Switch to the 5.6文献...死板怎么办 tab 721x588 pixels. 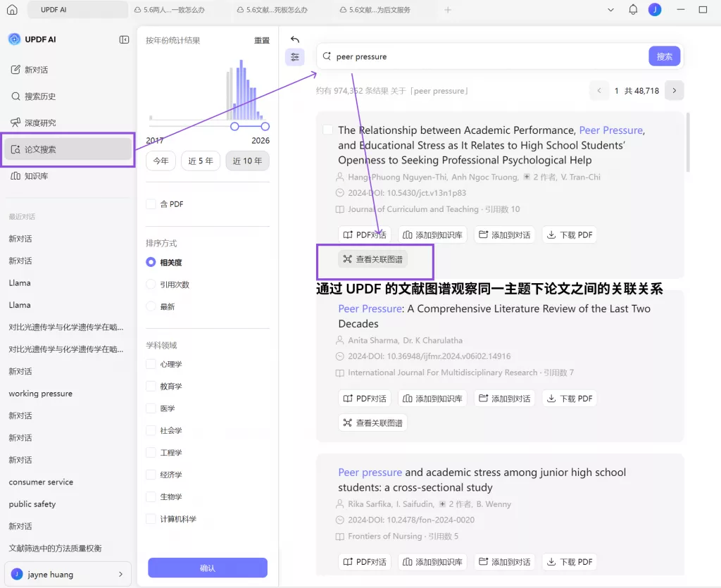(x=272, y=10)
